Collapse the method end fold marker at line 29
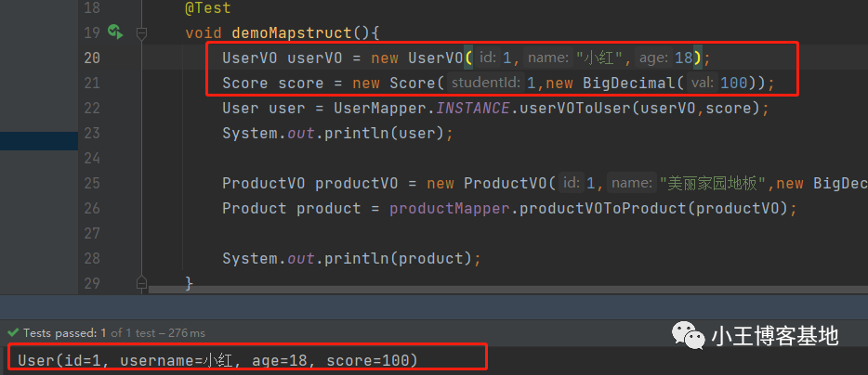 (141, 282)
